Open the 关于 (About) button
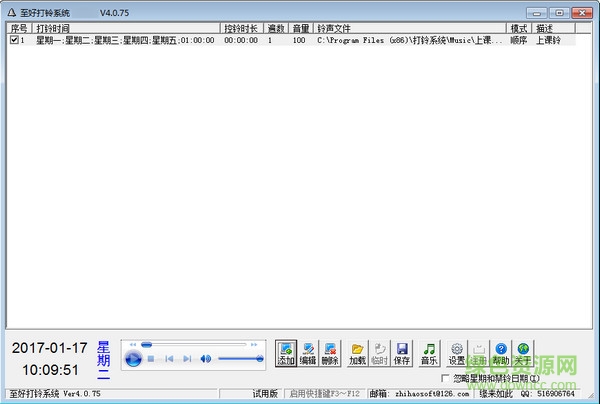The height and width of the screenshot is (404, 600). pos(523,354)
